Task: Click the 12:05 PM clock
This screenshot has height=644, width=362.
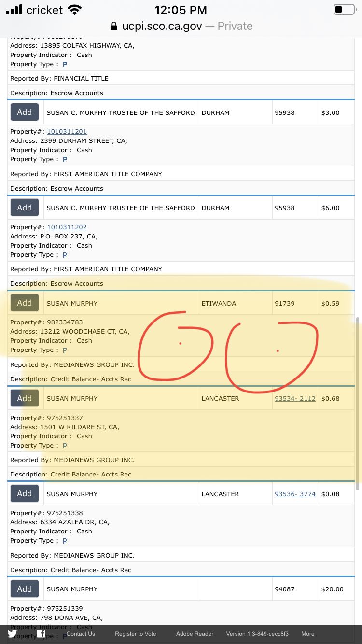Action: [181, 10]
